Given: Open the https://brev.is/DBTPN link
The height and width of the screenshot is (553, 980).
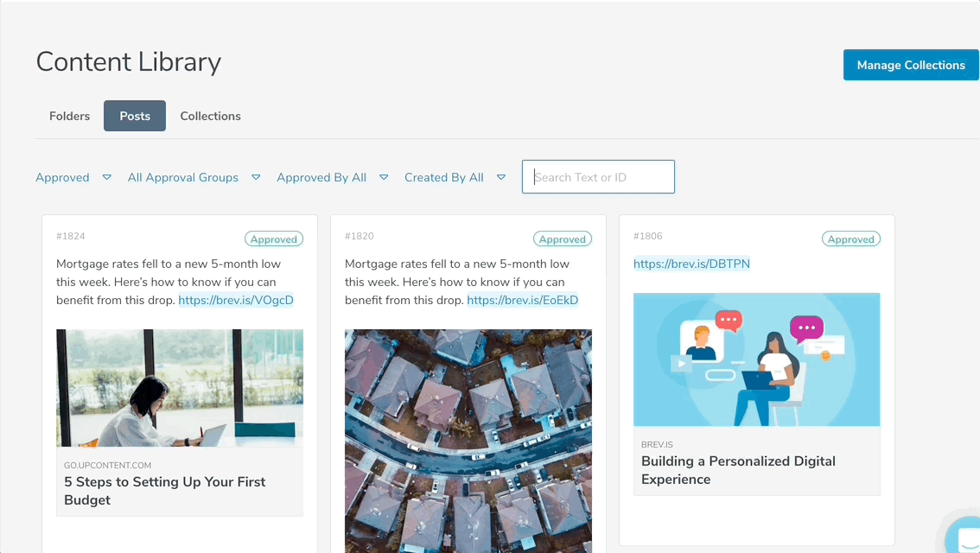Looking at the screenshot, I should coord(691,264).
